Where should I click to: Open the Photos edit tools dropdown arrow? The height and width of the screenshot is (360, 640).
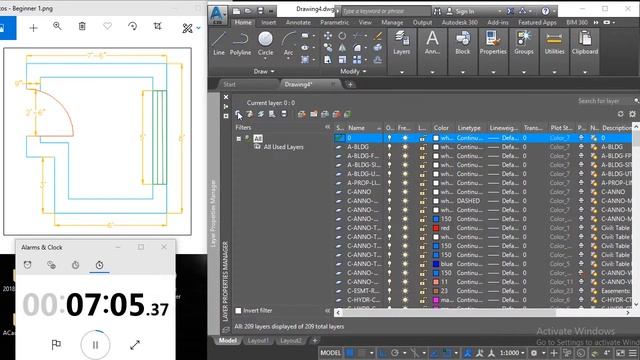pos(198,28)
